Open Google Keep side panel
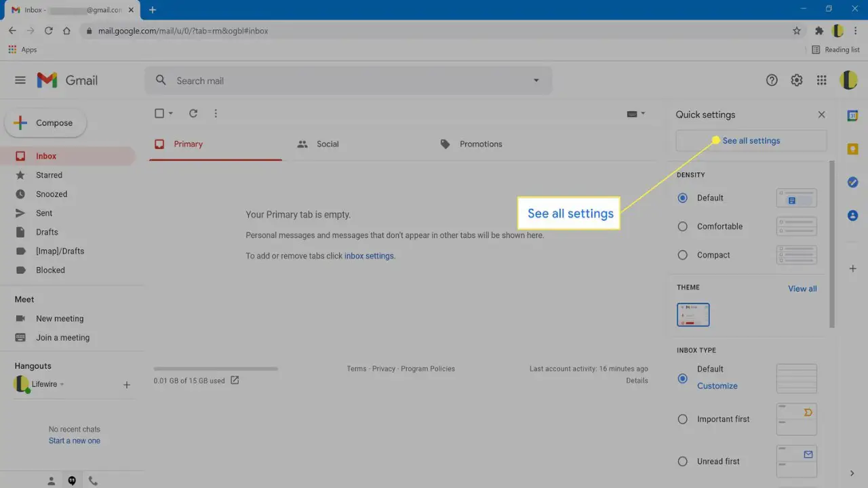The image size is (868, 488). pyautogui.click(x=852, y=148)
